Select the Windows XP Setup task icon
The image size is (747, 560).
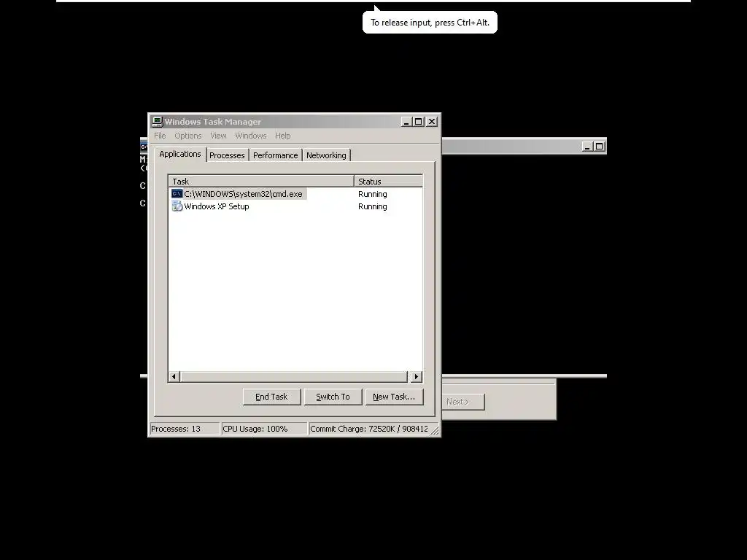point(177,206)
